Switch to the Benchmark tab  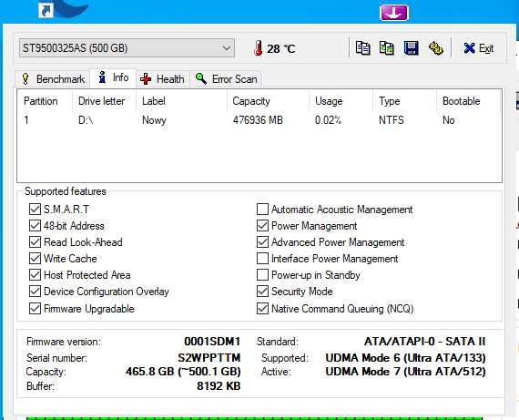[x=53, y=79]
